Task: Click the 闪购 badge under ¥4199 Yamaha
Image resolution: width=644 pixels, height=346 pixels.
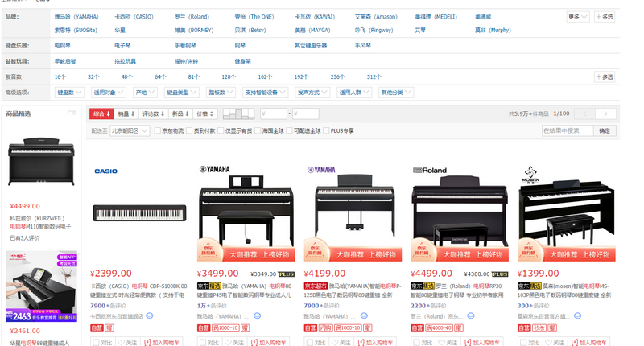Action: pyautogui.click(x=325, y=328)
